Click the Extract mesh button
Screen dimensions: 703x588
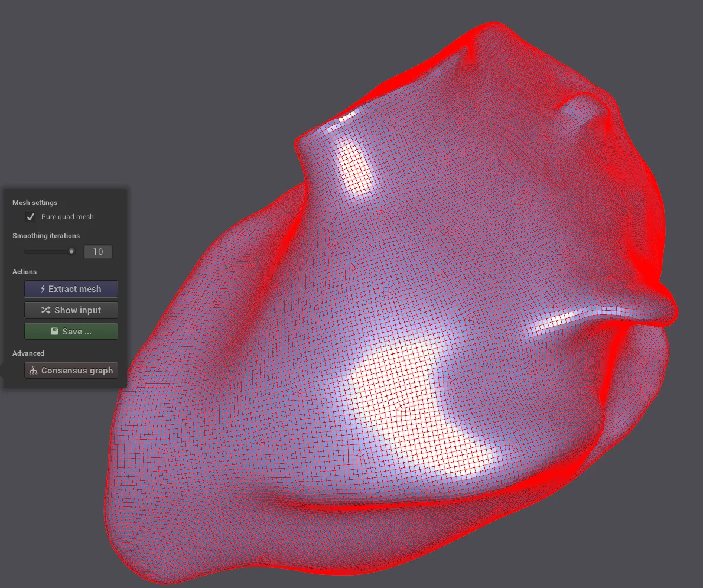[71, 289]
